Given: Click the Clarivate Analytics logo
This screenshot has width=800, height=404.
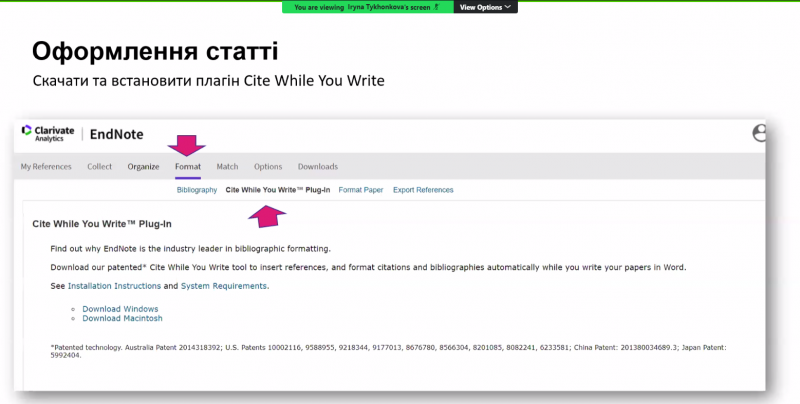Looking at the screenshot, I should [x=48, y=134].
